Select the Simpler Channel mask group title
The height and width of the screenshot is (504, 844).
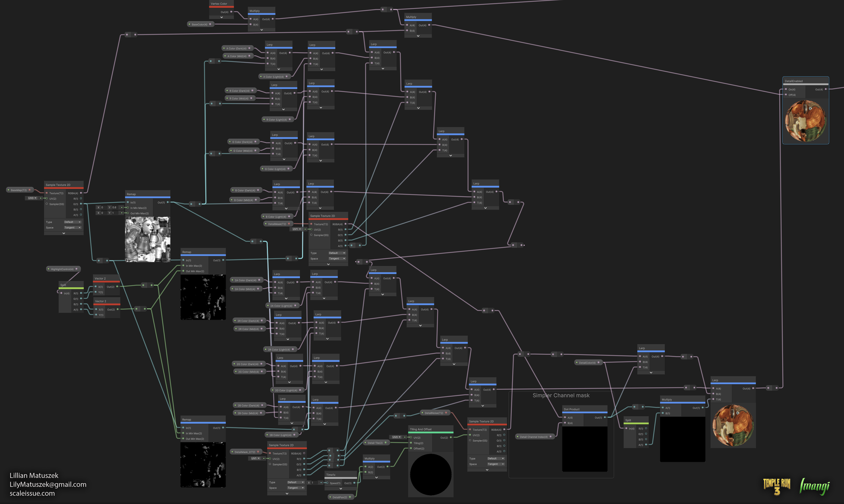coord(561,395)
